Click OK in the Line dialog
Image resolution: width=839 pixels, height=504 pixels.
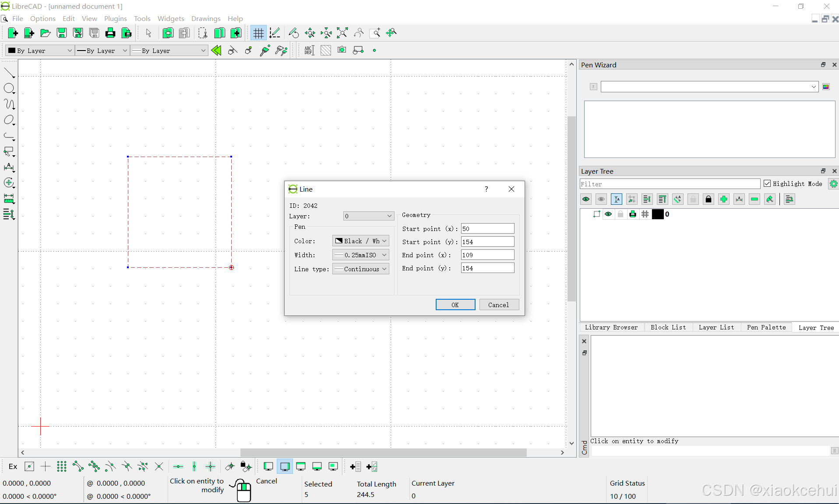tap(455, 305)
